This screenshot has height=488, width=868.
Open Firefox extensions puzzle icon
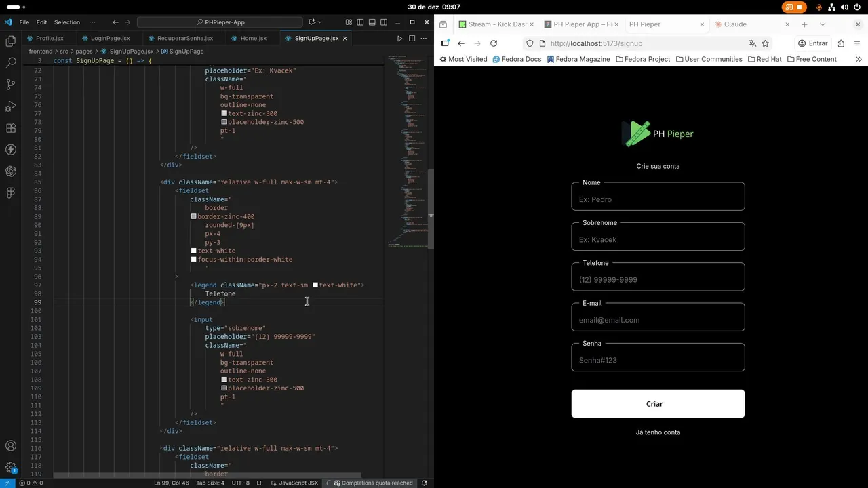[841, 43]
